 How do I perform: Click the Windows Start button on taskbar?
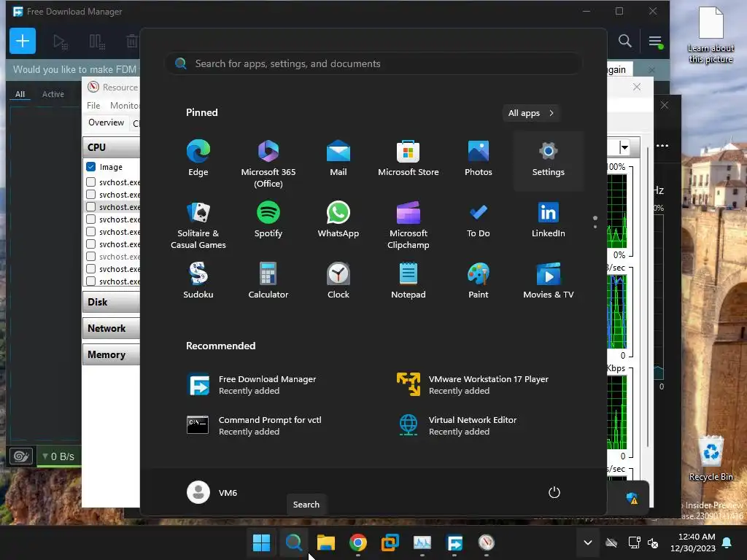(x=262, y=542)
